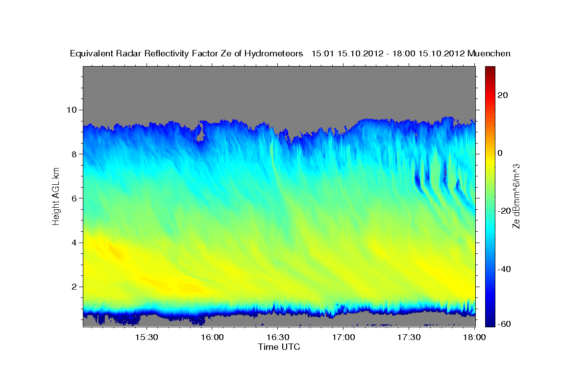The image size is (588, 392).
Task: Click the '15:01 15.10.2012' start time in title
Action: 347,53
